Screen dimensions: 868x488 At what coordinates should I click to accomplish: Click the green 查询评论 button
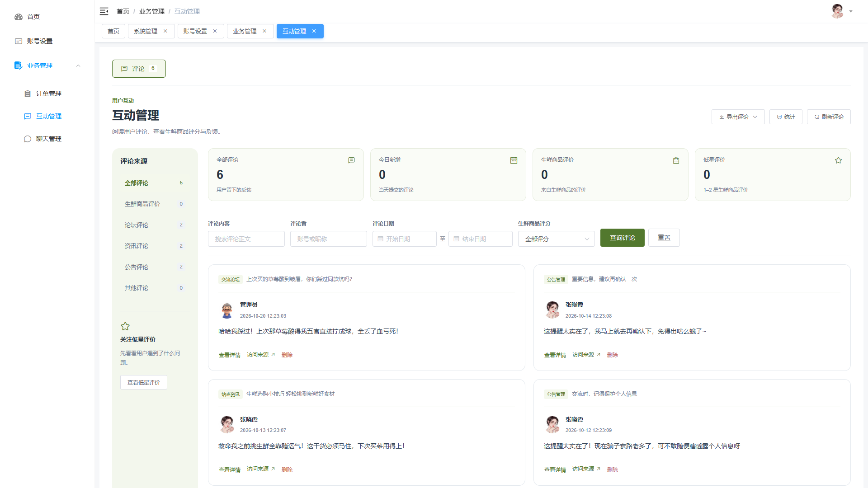click(623, 238)
